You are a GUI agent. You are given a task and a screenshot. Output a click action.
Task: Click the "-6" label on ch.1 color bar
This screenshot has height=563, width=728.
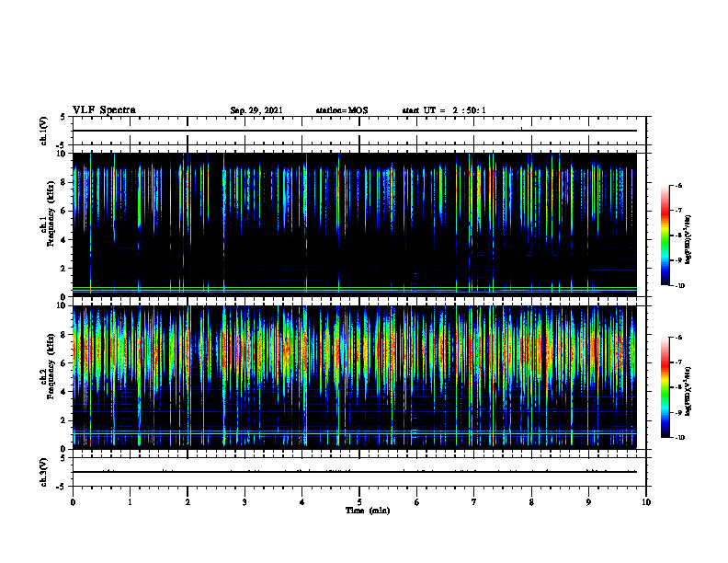point(678,186)
